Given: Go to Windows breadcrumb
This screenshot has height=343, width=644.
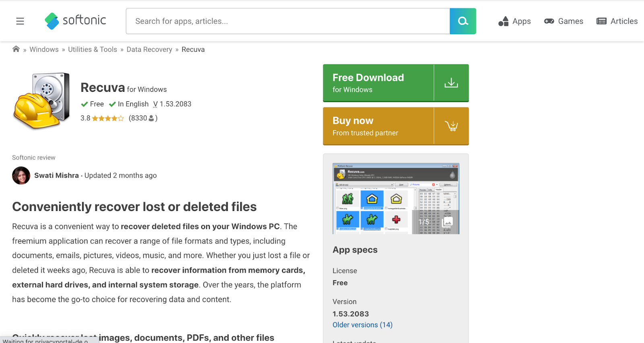Looking at the screenshot, I should [44, 50].
